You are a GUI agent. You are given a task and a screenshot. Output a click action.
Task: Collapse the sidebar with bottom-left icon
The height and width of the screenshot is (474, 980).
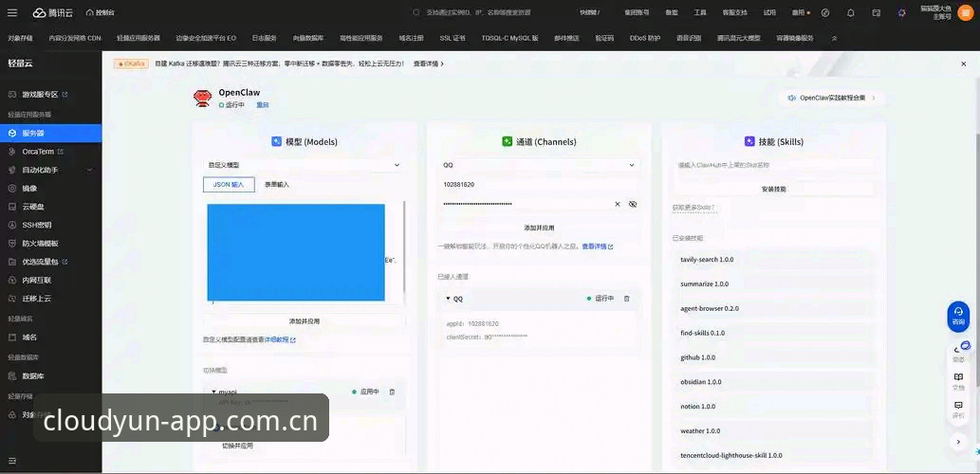coord(12,461)
